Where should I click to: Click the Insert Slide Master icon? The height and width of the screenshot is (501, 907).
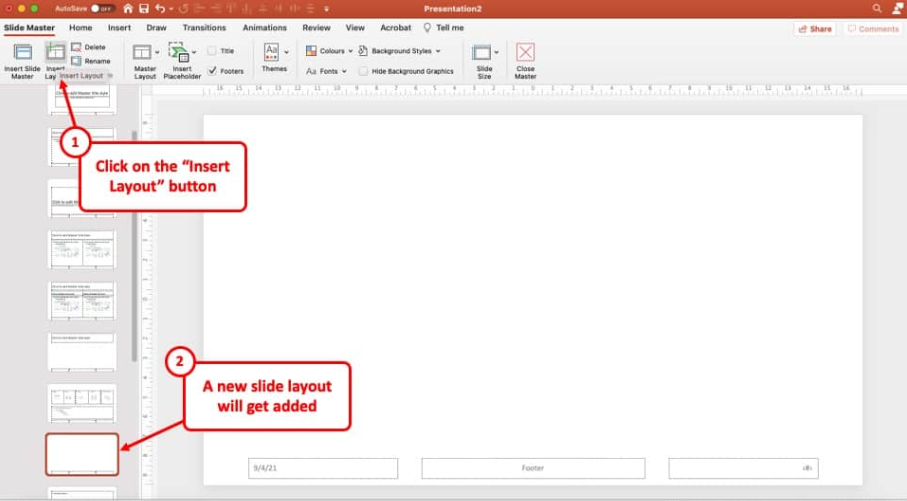(x=22, y=53)
